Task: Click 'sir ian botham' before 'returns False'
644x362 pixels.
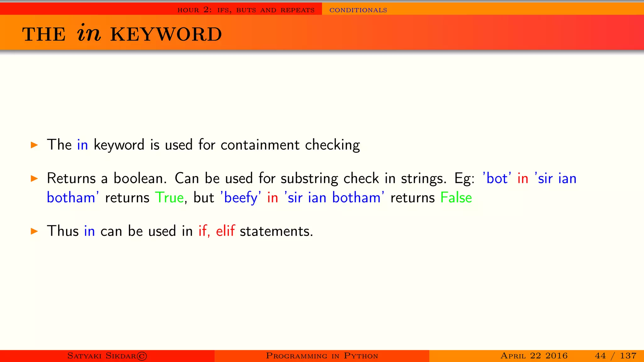Action: pyautogui.click(x=334, y=198)
